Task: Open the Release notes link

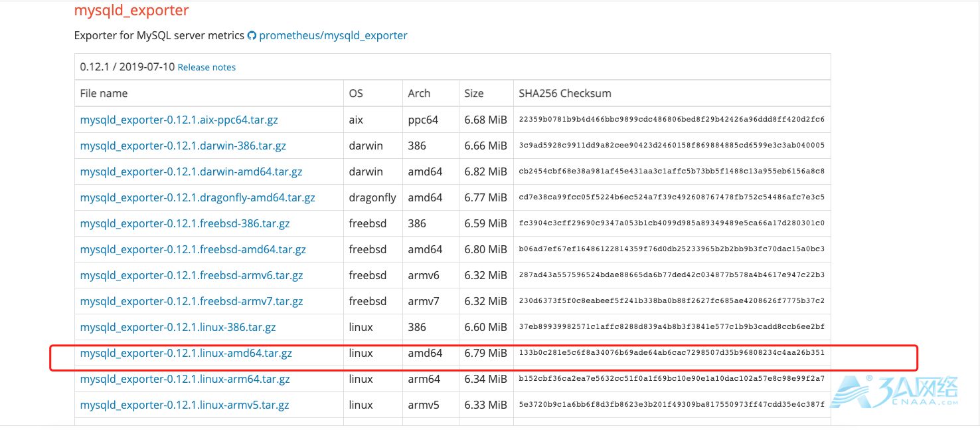Action: (x=206, y=67)
